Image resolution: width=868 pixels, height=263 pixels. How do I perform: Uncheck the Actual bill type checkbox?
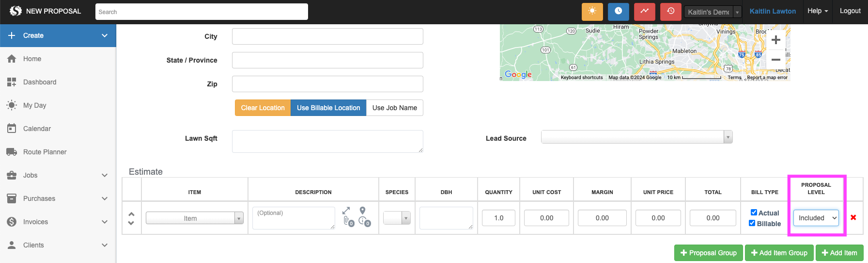pos(754,213)
